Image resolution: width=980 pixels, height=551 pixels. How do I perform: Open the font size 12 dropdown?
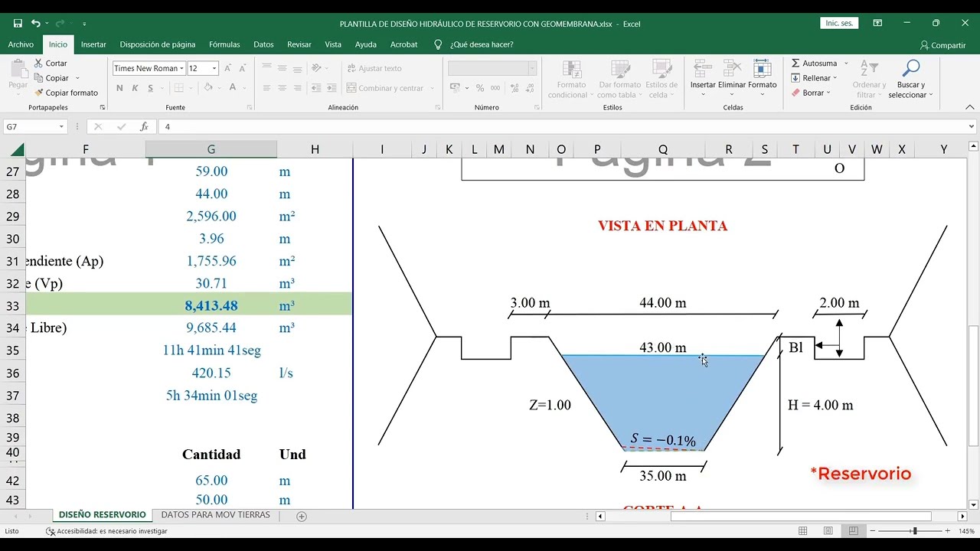[214, 68]
